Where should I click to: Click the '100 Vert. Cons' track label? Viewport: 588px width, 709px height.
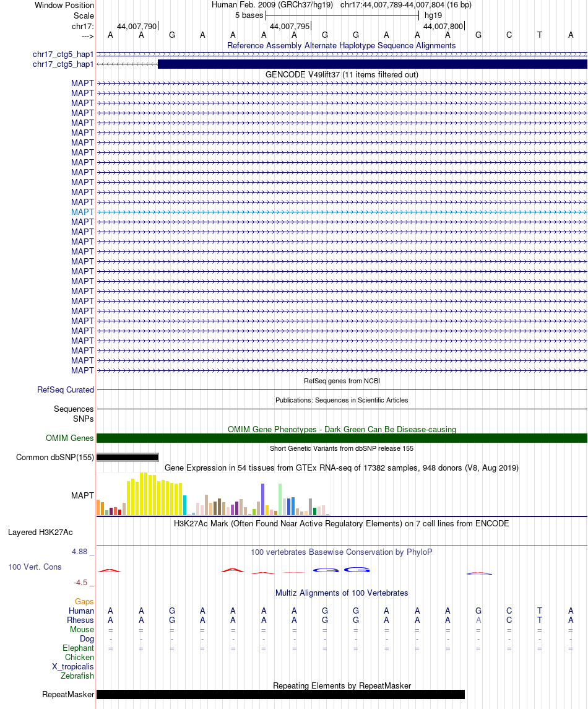[x=35, y=567]
